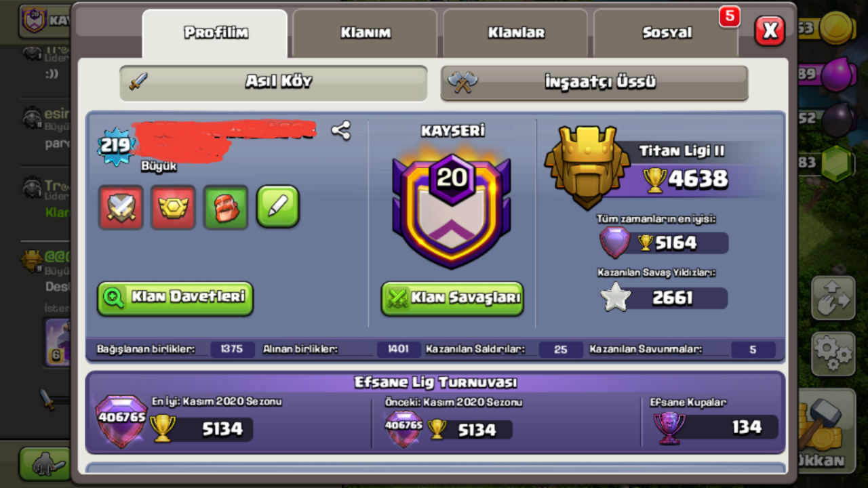Select the crossed swords shield badge icon
The height and width of the screenshot is (488, 868).
click(121, 207)
